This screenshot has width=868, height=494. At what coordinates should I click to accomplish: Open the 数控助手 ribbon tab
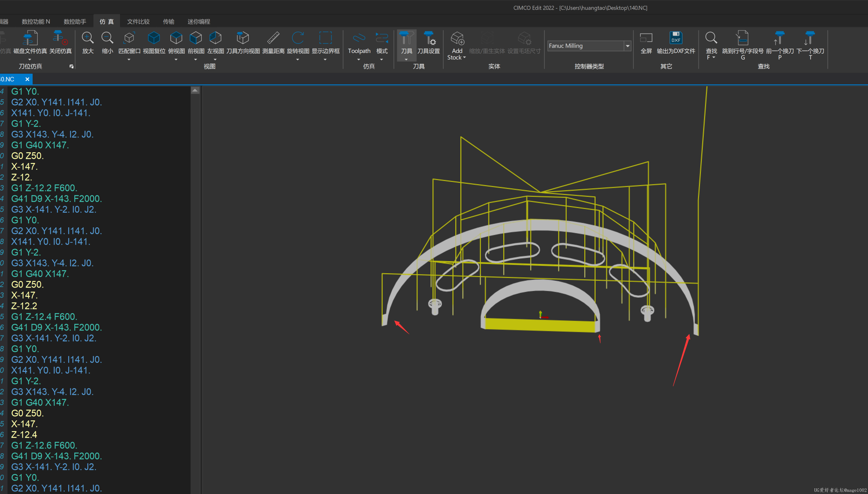(75, 21)
